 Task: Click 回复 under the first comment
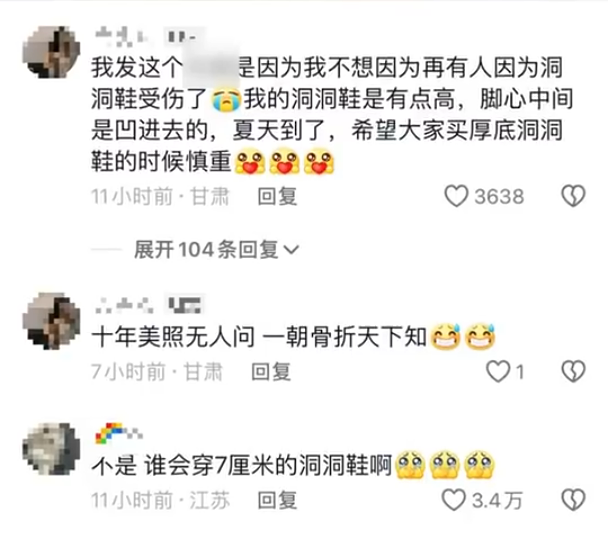(277, 196)
